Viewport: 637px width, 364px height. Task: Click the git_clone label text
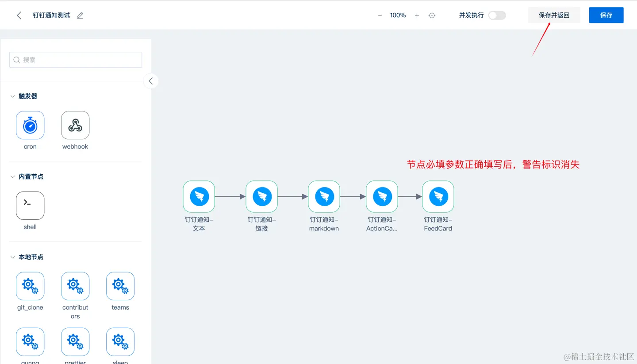coord(30,308)
